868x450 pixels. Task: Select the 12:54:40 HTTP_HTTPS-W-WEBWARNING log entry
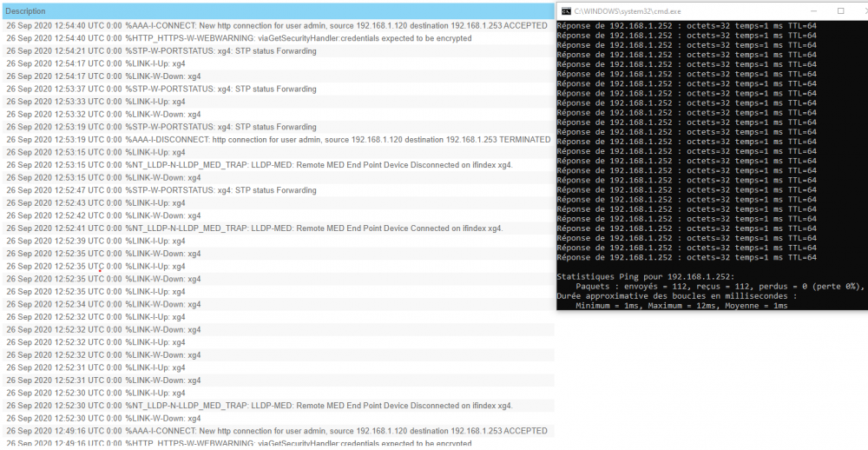pos(278,38)
